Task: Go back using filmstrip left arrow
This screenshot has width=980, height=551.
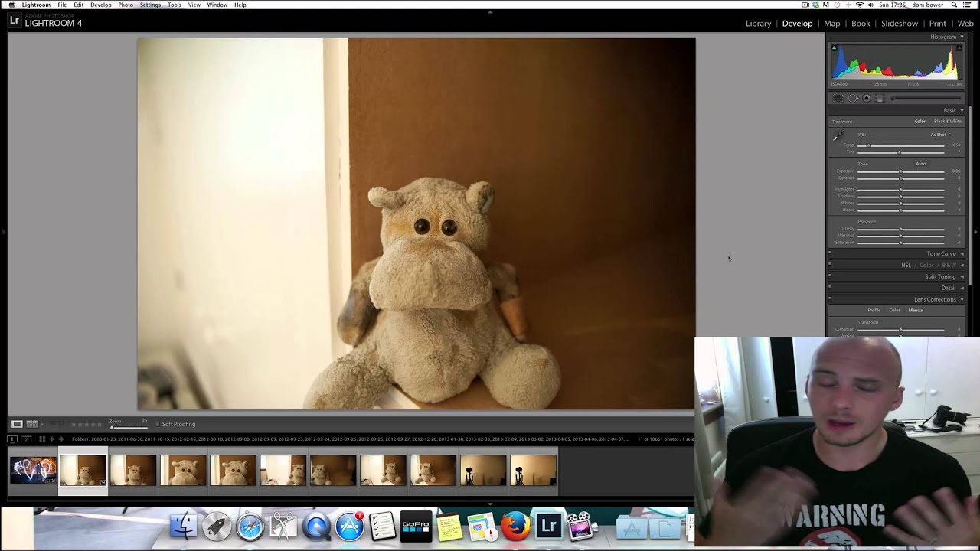Action: point(52,439)
